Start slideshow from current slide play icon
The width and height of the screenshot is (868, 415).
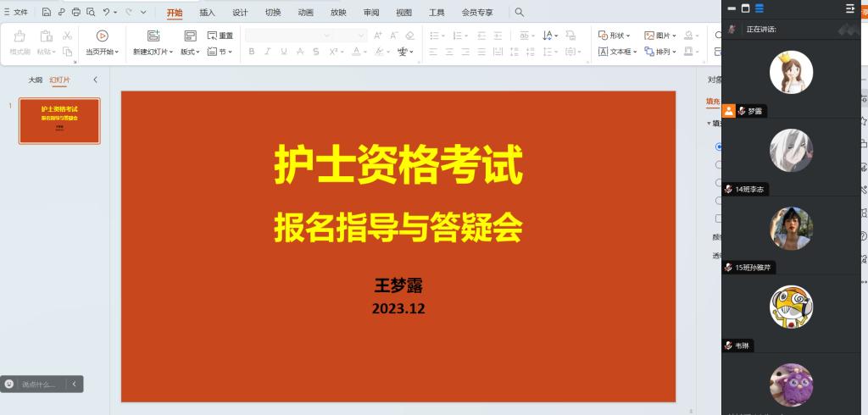click(102, 36)
